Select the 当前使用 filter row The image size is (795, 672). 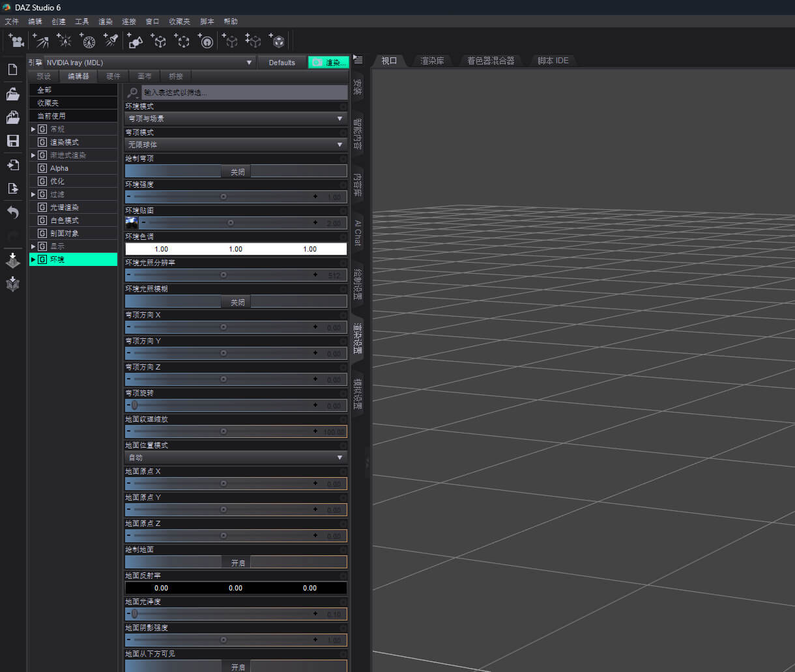[73, 116]
